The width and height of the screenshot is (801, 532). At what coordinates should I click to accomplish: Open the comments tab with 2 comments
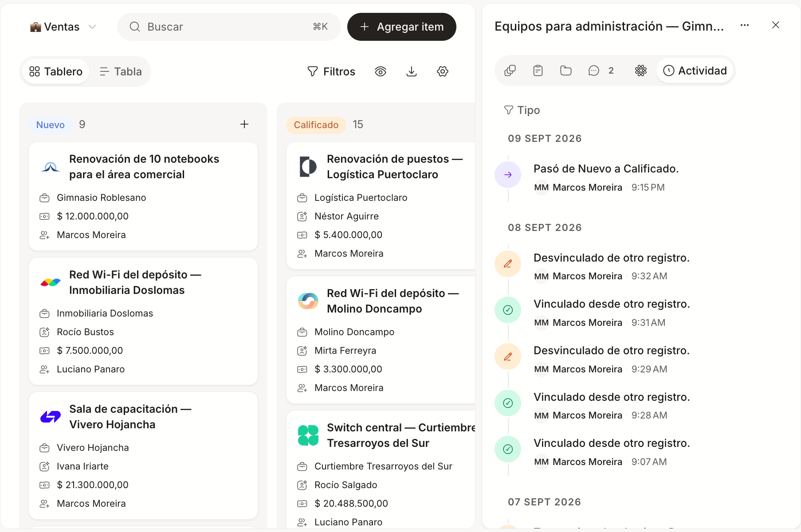(x=601, y=70)
